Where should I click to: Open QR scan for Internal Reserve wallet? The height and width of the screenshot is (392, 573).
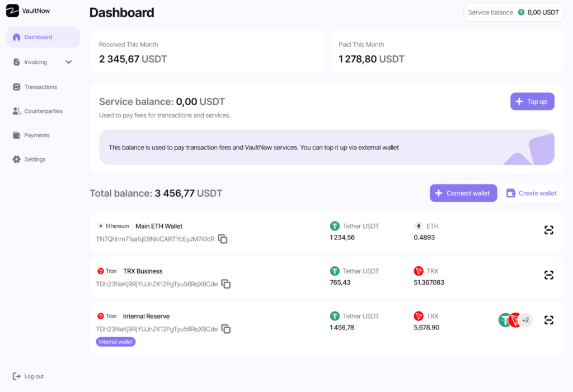tap(548, 320)
